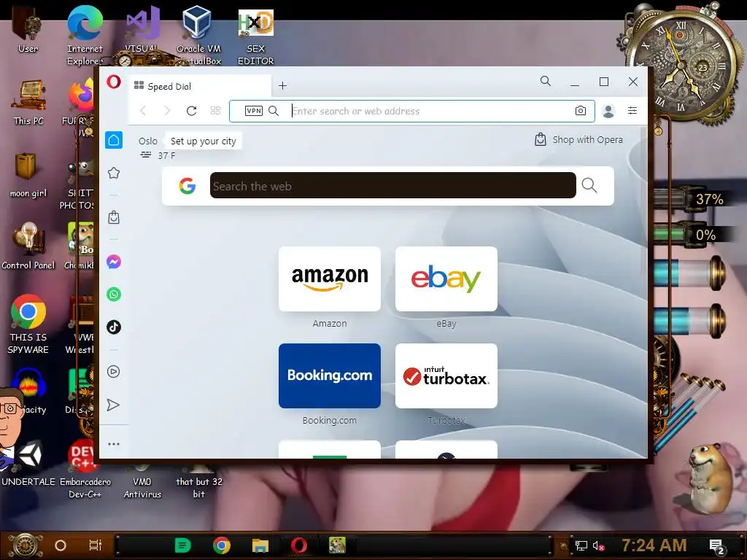Click the steampunk Start button
The height and width of the screenshot is (560, 747).
(x=25, y=545)
